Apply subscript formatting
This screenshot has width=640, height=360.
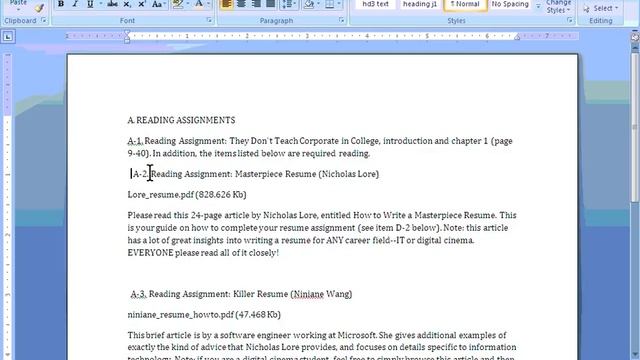click(127, 4)
